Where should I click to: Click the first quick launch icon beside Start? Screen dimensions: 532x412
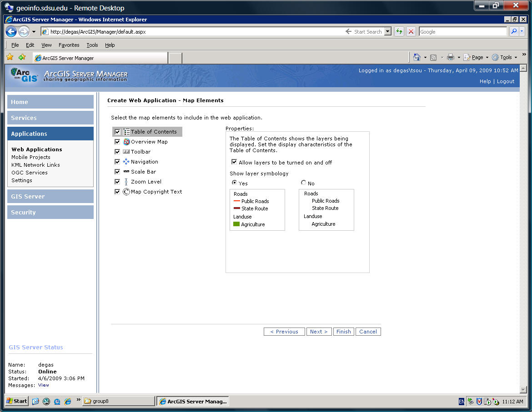[x=35, y=402]
